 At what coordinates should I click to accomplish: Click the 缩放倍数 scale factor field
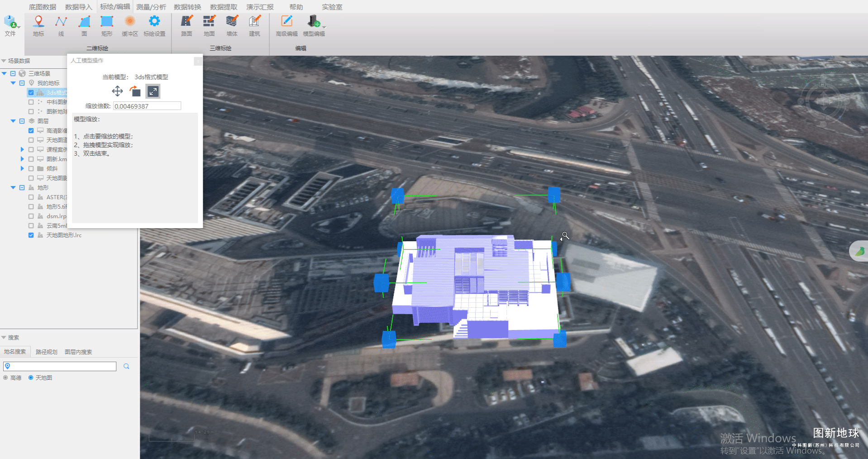pyautogui.click(x=147, y=106)
